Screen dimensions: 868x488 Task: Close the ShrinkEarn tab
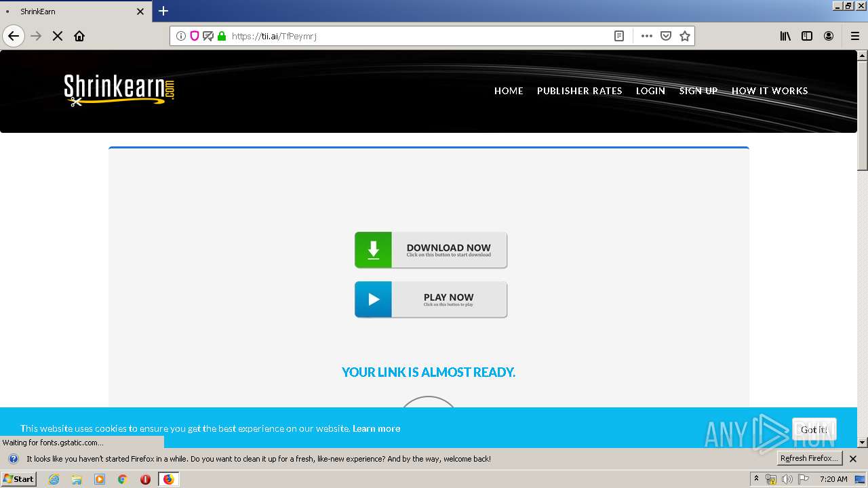pyautogui.click(x=140, y=12)
